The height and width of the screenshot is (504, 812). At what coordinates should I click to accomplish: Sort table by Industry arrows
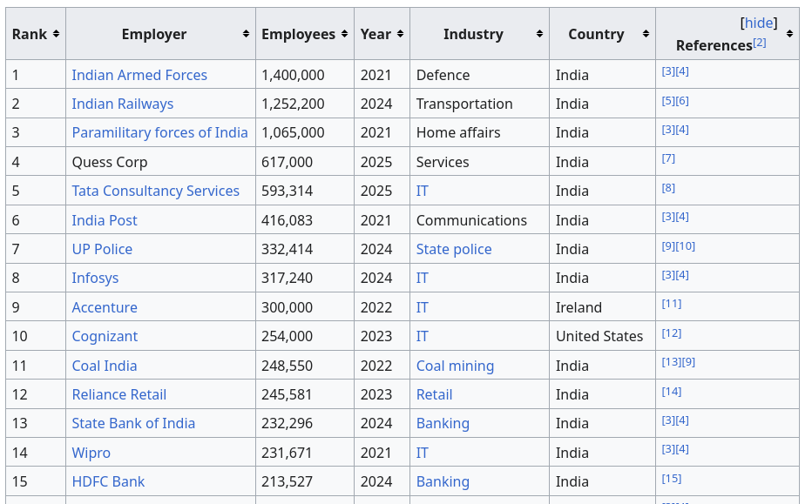pyautogui.click(x=539, y=34)
